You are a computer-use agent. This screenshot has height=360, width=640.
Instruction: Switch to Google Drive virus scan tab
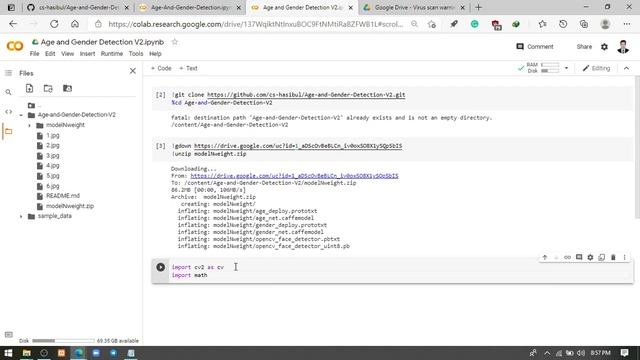point(413,7)
